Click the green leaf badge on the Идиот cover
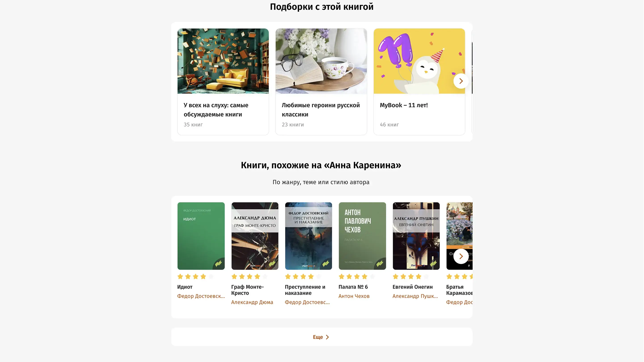The image size is (644, 362). [219, 264]
